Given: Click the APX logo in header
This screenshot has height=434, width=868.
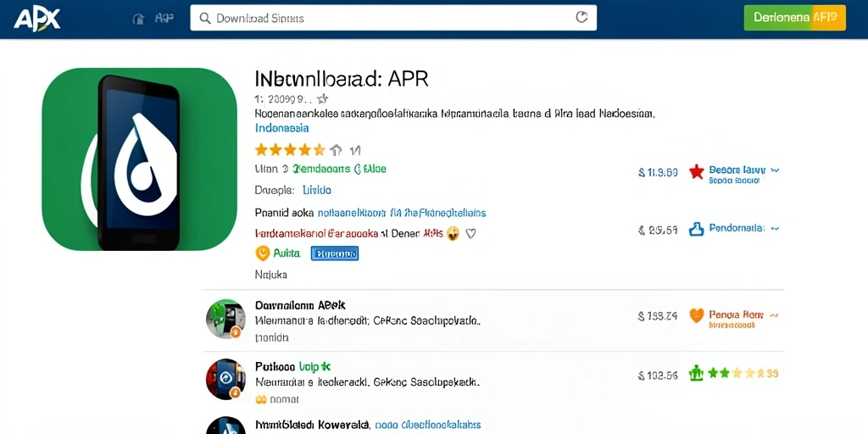Looking at the screenshot, I should point(37,20).
